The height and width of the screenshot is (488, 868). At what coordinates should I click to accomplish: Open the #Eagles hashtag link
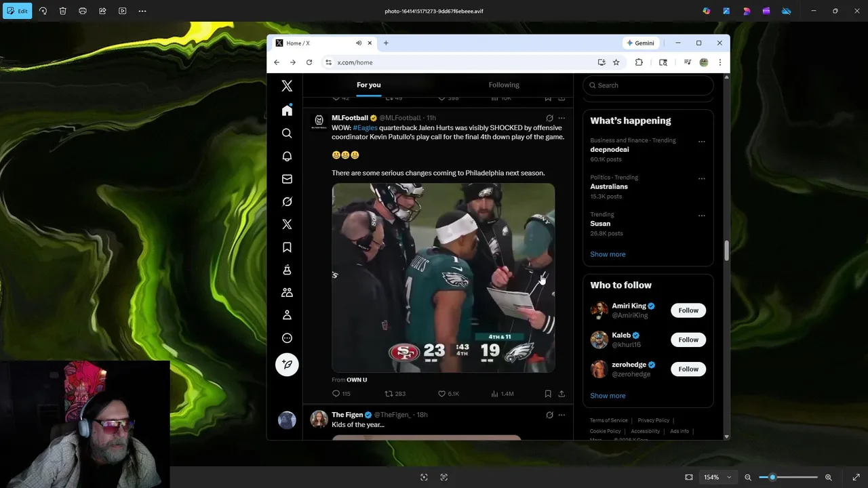coord(365,127)
